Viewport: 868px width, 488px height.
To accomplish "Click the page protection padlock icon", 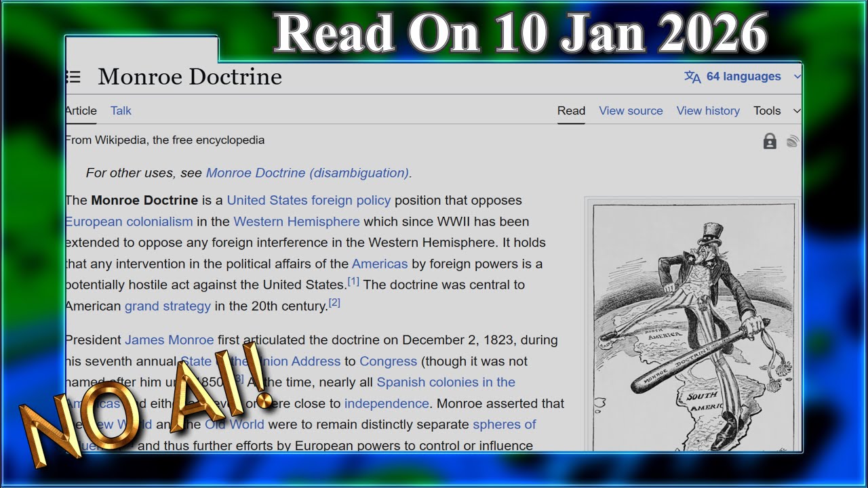I will coord(770,141).
